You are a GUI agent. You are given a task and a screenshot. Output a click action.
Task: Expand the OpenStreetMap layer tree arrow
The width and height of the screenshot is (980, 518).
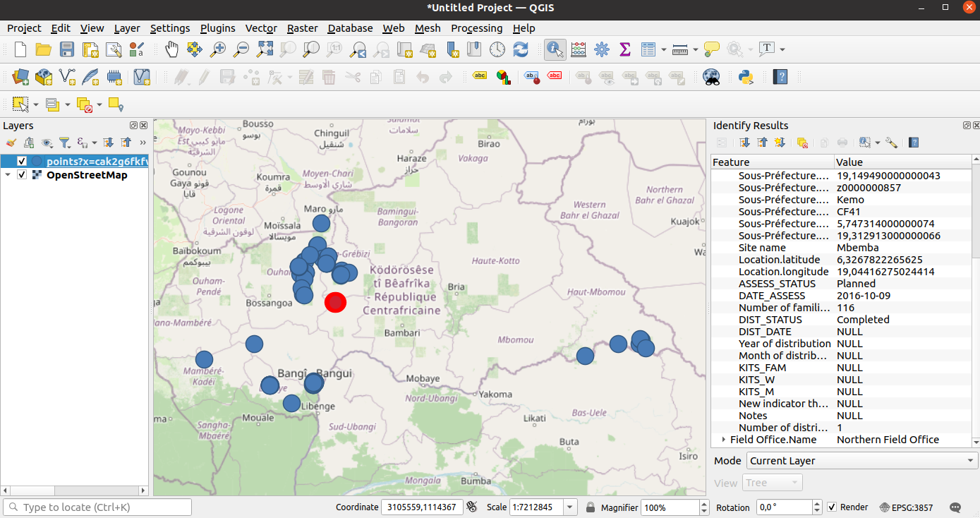click(x=8, y=175)
